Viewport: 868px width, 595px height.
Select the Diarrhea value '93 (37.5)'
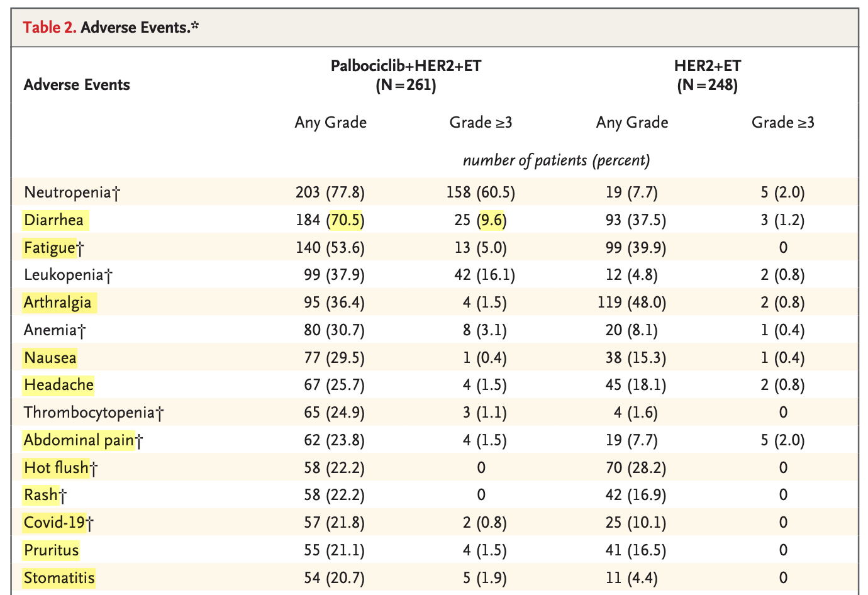coord(635,220)
